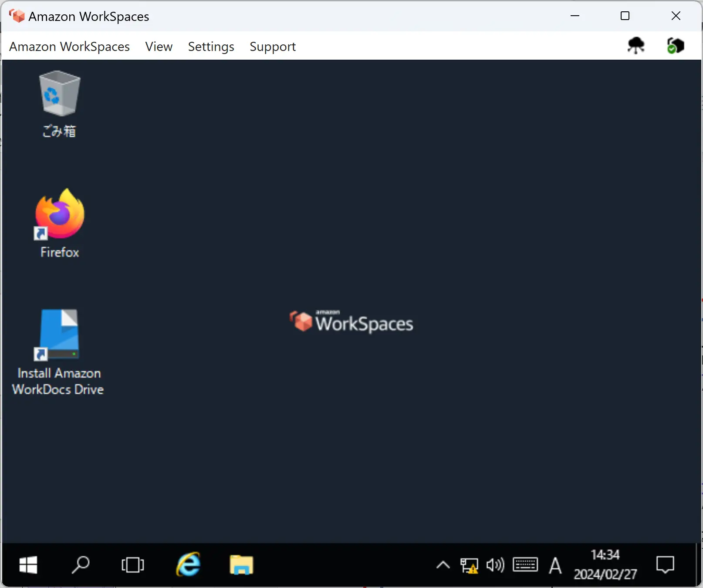This screenshot has width=703, height=588.
Task: Click the network cloud status icon
Action: (636, 45)
